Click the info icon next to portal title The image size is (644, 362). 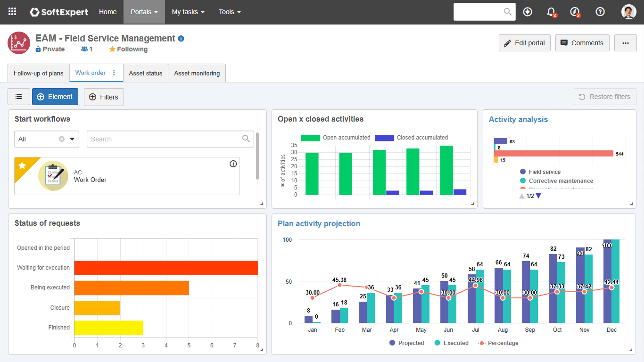point(181,39)
